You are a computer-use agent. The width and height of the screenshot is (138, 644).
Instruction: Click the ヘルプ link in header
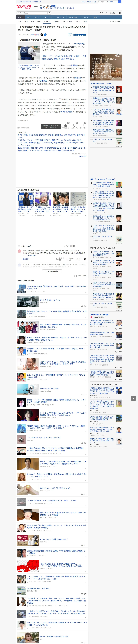(94, 2)
